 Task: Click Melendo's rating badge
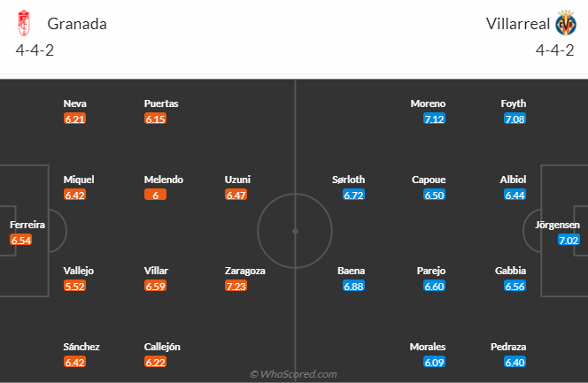[x=155, y=195]
